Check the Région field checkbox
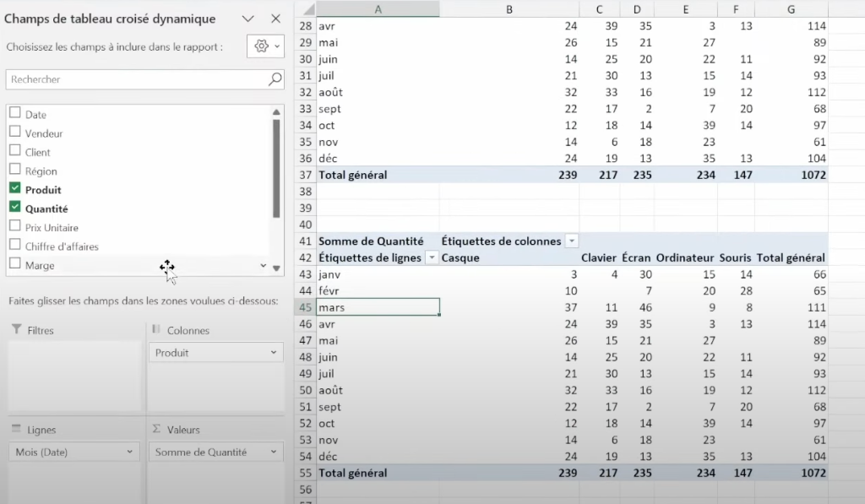Image resolution: width=865 pixels, height=504 pixels. [x=15, y=170]
